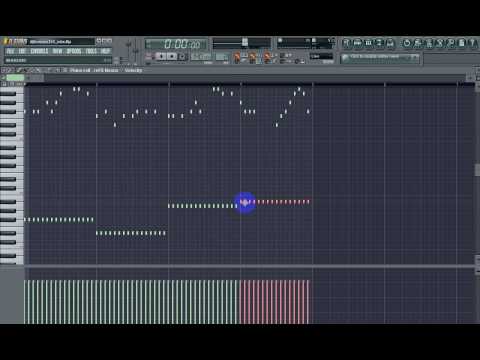Image resolution: width=480 pixels, height=360 pixels.
Task: Open the FILE menu
Action: (x=10, y=51)
